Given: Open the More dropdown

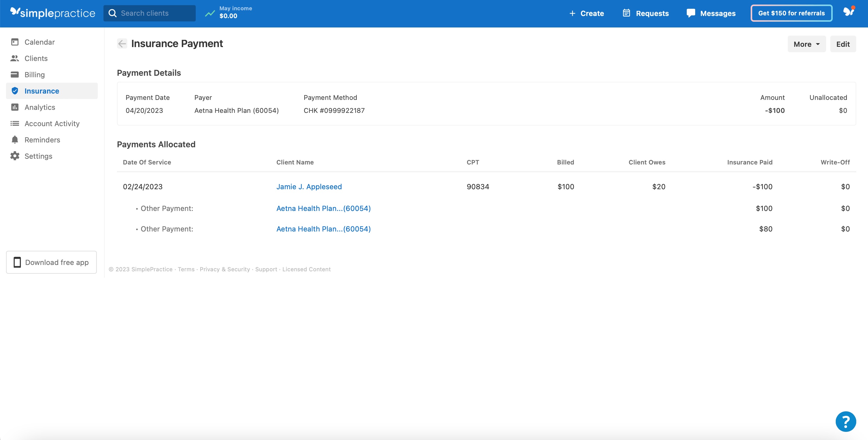Looking at the screenshot, I should tap(806, 44).
